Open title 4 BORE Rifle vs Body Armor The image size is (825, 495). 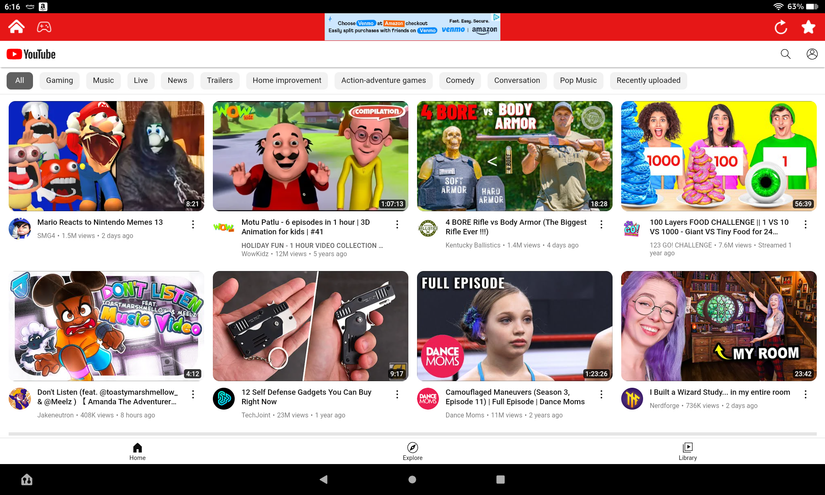pyautogui.click(x=516, y=227)
